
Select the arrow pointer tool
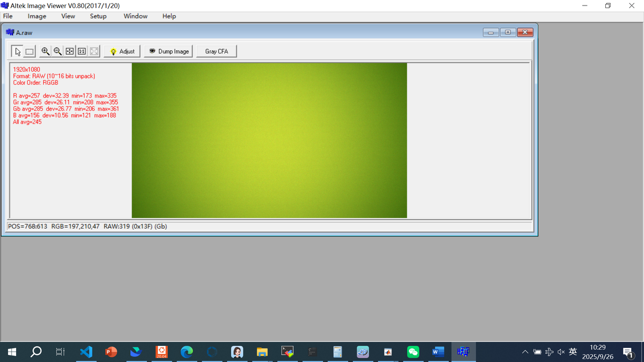pos(18,51)
